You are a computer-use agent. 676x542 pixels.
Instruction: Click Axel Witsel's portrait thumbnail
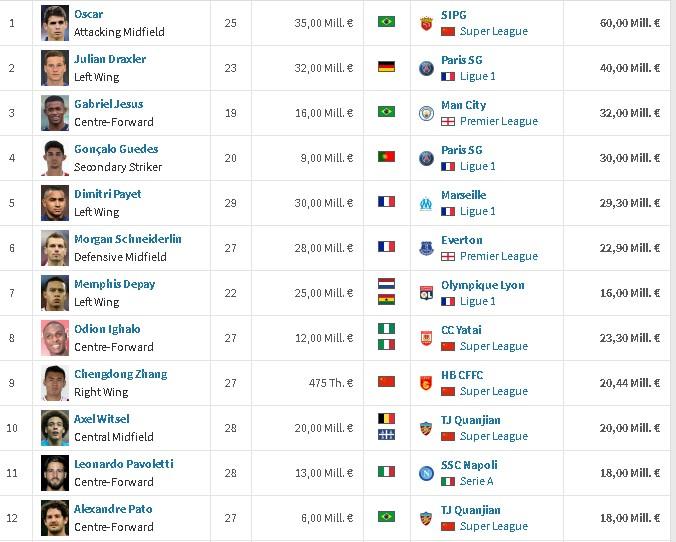coord(55,428)
